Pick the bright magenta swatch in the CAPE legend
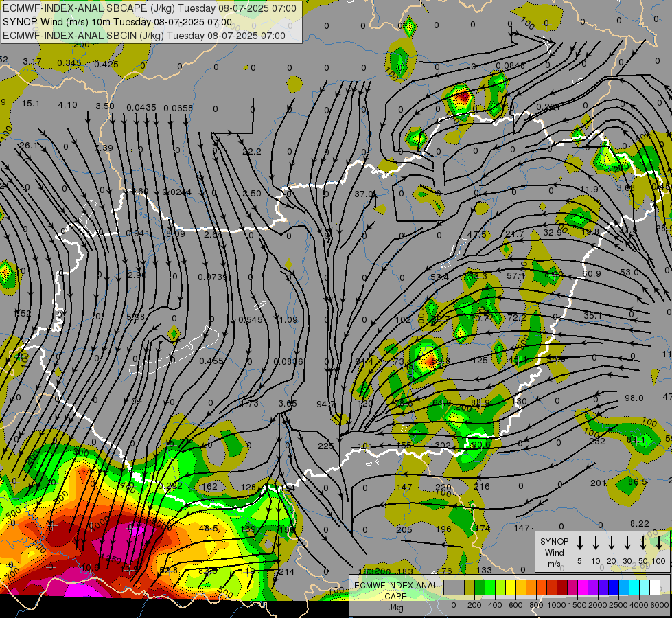The height and width of the screenshot is (618, 672). click(583, 588)
